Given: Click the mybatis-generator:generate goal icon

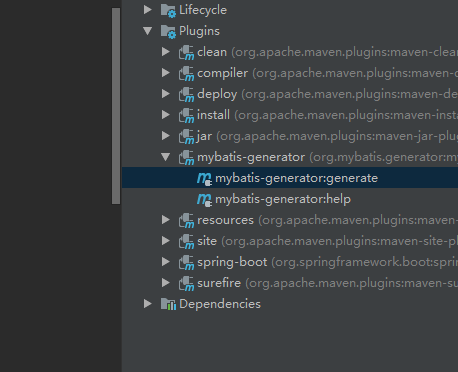Looking at the screenshot, I should point(204,179).
